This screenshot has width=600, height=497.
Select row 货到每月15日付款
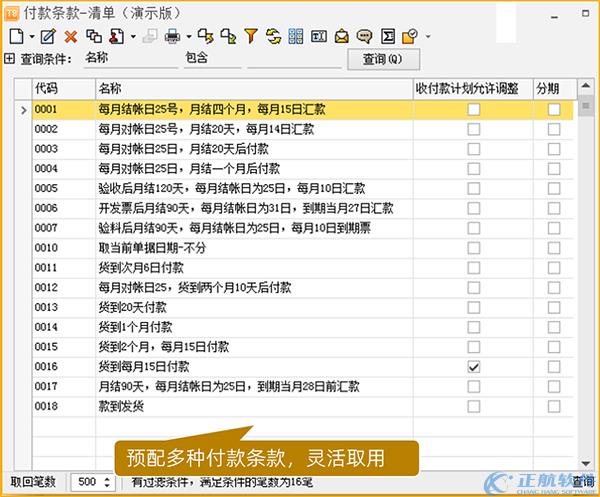[x=302, y=367]
